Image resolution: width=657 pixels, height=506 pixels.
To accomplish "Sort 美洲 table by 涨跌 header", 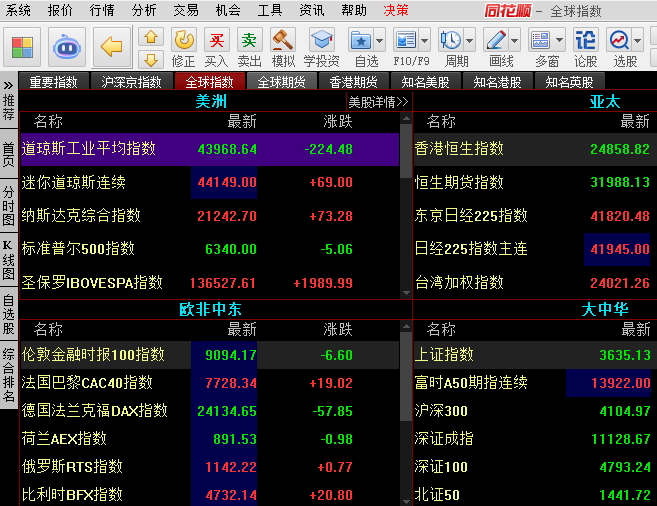I will [x=338, y=121].
